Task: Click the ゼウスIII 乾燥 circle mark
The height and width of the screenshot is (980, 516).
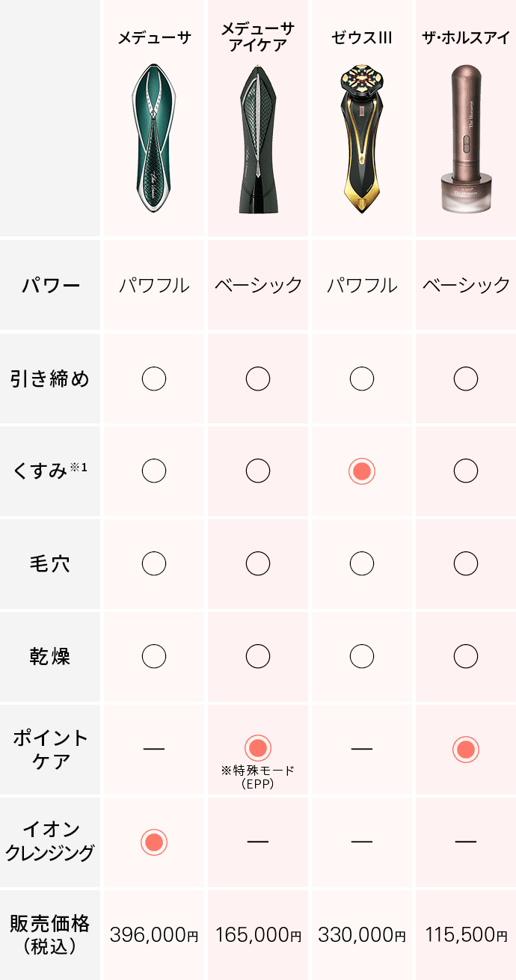Action: click(362, 656)
